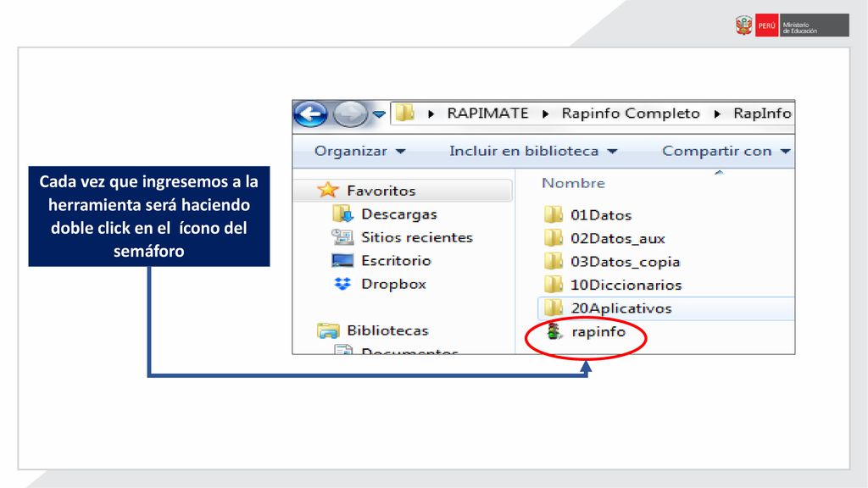The height and width of the screenshot is (488, 868).
Task: Open the Compartir con menu
Action: pyautogui.click(x=726, y=151)
